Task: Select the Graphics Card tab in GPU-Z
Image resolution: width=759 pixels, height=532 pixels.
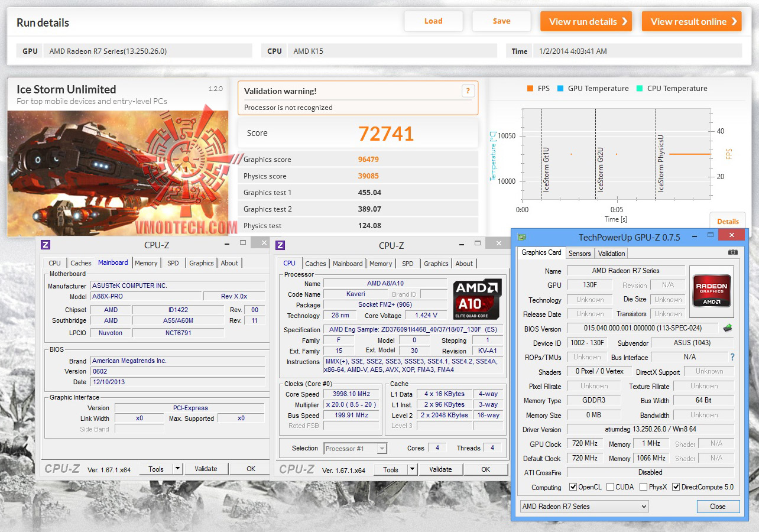Action: [541, 252]
